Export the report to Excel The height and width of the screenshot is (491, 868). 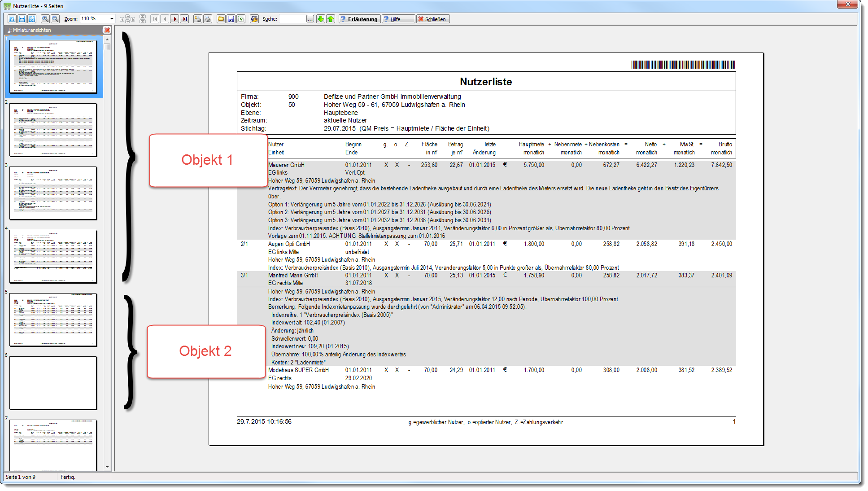coord(241,19)
